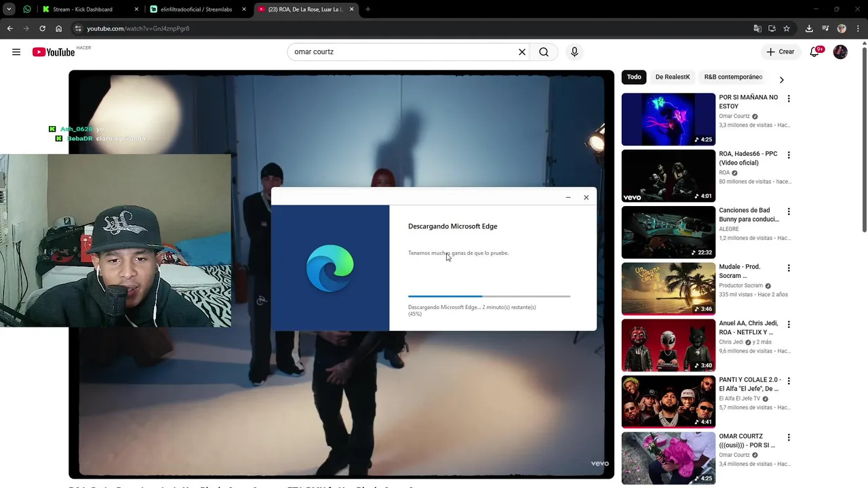The width and height of the screenshot is (868, 488).
Task: Open options for PANTI Y COLALE 2.0
Action: [x=789, y=381]
